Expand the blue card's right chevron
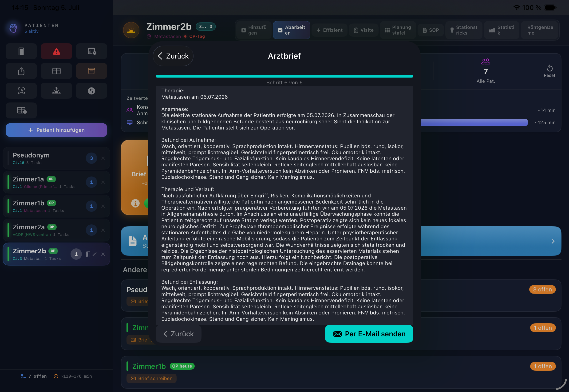The width and height of the screenshot is (569, 392). point(553,241)
